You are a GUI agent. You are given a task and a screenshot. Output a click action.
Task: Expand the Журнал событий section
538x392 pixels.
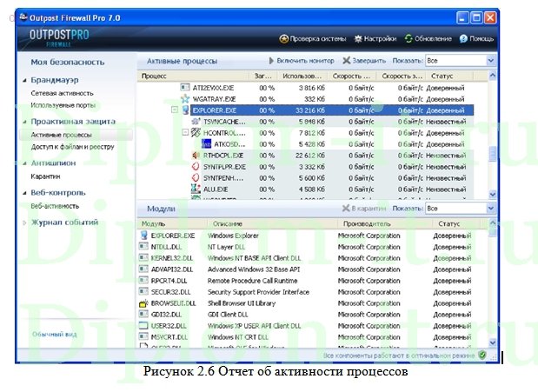(x=24, y=223)
